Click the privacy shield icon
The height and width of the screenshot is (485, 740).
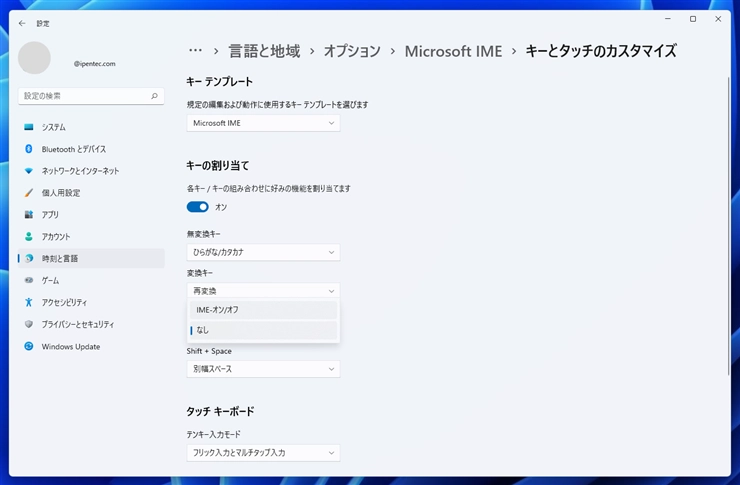click(x=29, y=324)
